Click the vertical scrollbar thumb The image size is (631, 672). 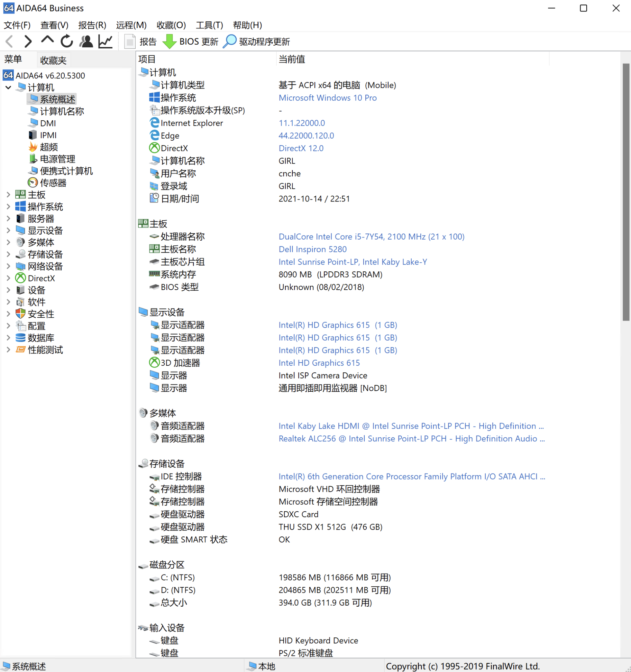pyautogui.click(x=626, y=192)
